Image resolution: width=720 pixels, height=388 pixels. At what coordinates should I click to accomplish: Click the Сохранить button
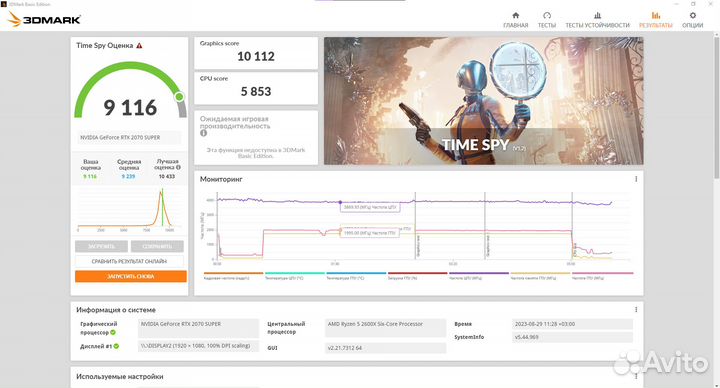coord(157,247)
